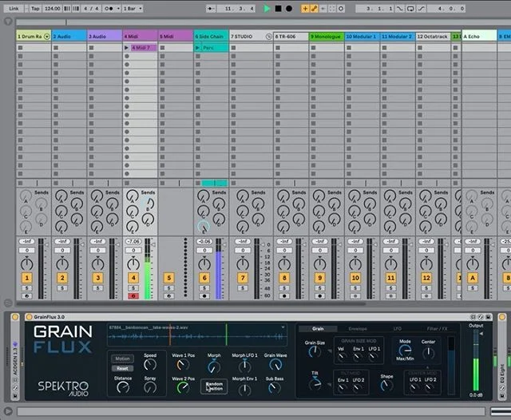Nudge the tempo up button
Viewport: 511px width, 420px height.
76,9
